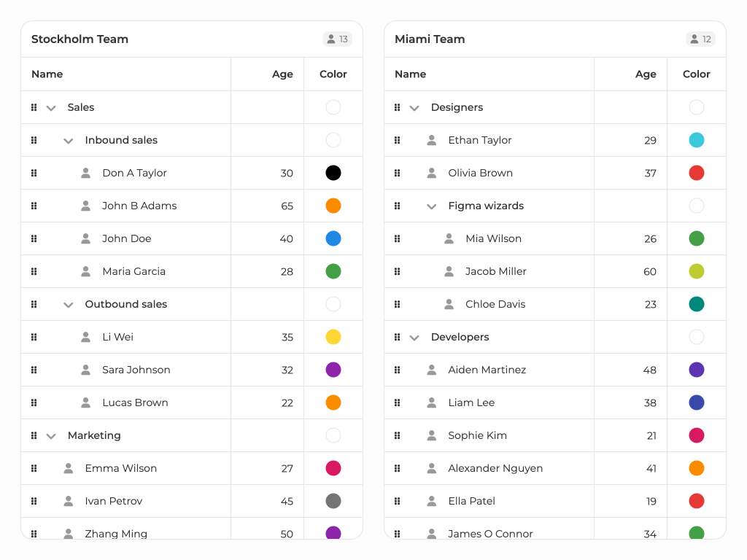Collapse the Inbound sales subgroup
This screenshot has width=747, height=560.
click(69, 141)
